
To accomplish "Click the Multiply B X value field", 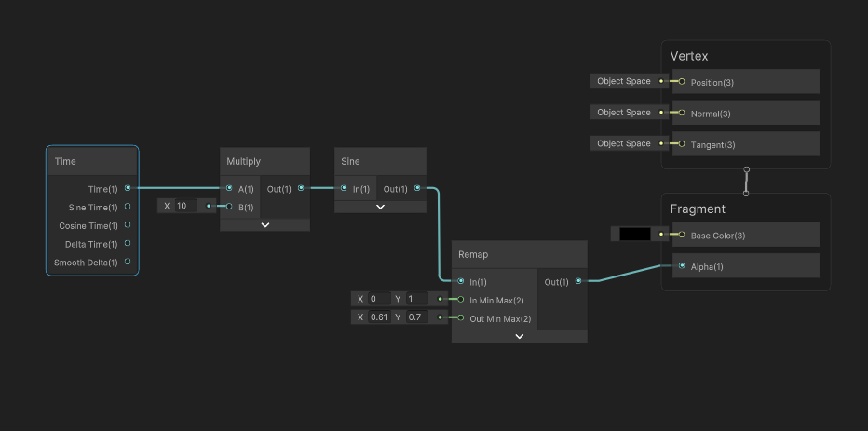I will (186, 206).
